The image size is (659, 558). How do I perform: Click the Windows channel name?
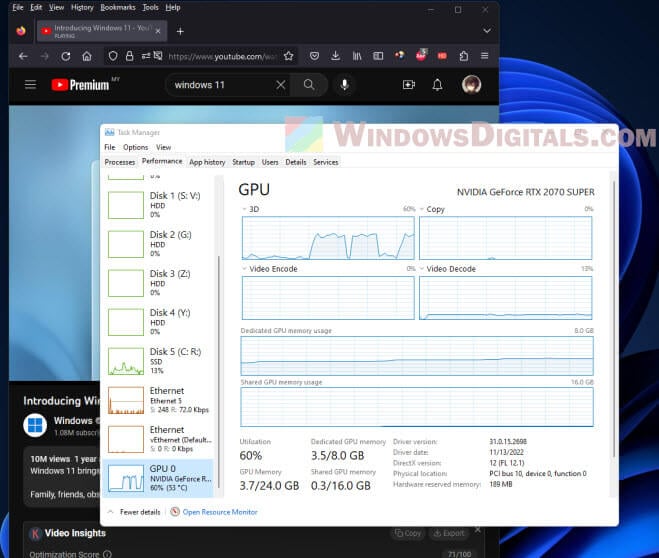[73, 421]
